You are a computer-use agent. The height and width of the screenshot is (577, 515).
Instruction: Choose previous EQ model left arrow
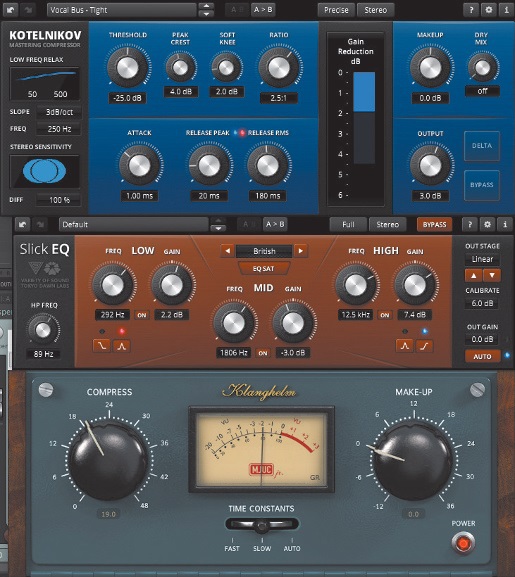(x=228, y=251)
